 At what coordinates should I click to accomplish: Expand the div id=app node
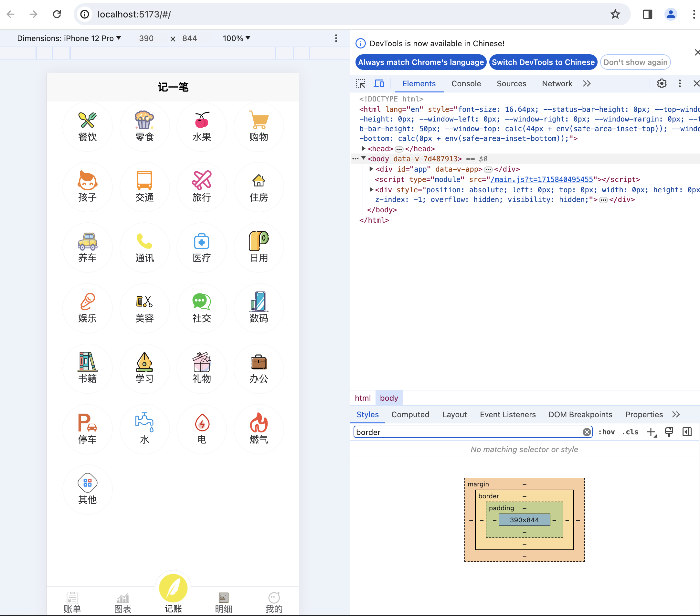pos(371,169)
